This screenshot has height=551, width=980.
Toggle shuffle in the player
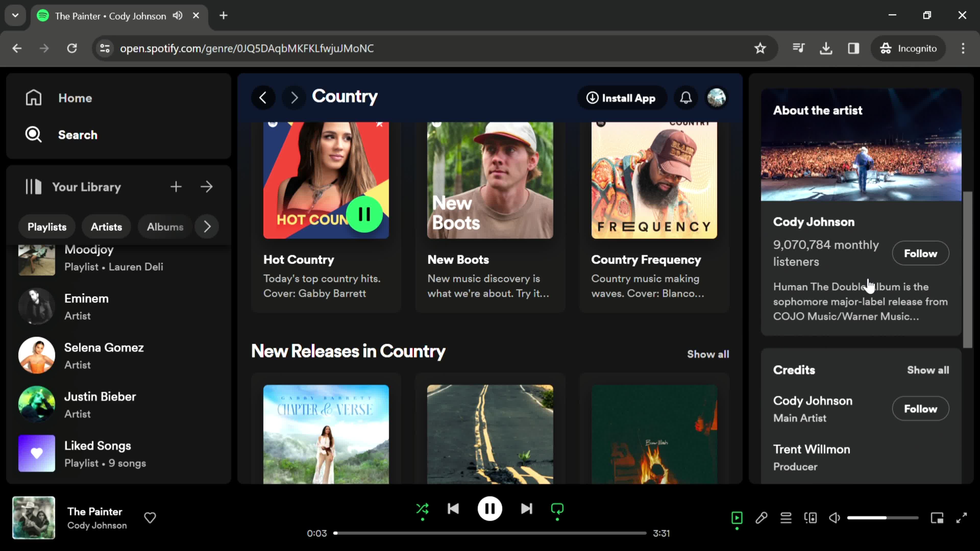tap(422, 509)
